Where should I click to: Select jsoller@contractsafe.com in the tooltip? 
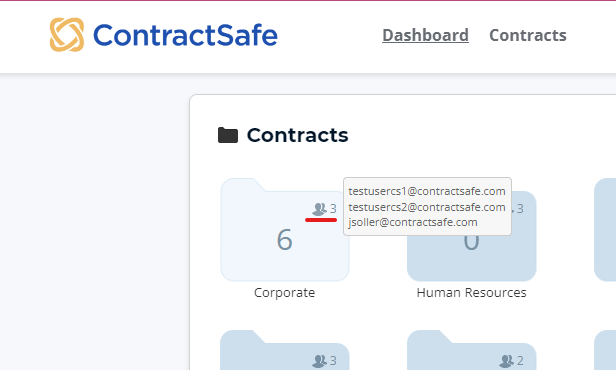412,222
